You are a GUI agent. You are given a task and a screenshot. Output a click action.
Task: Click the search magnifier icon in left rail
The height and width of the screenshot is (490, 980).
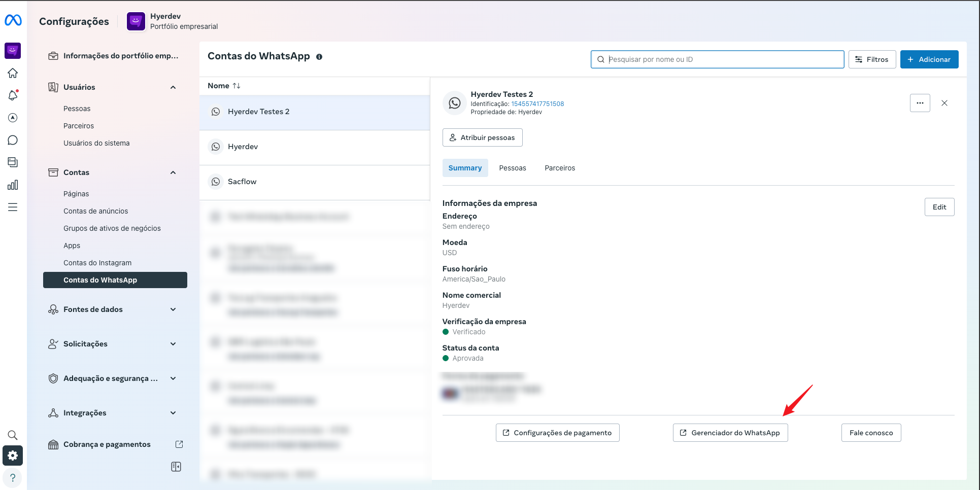point(13,435)
